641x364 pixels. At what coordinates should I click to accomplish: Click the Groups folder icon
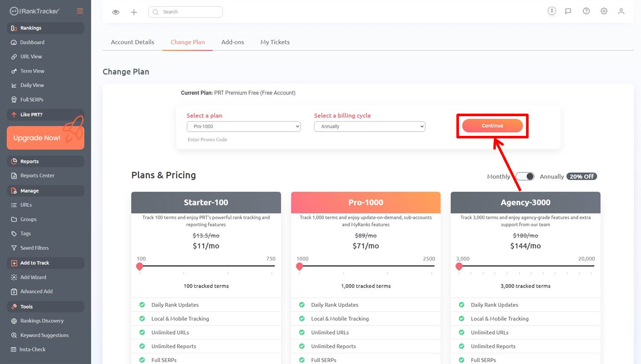click(14, 219)
